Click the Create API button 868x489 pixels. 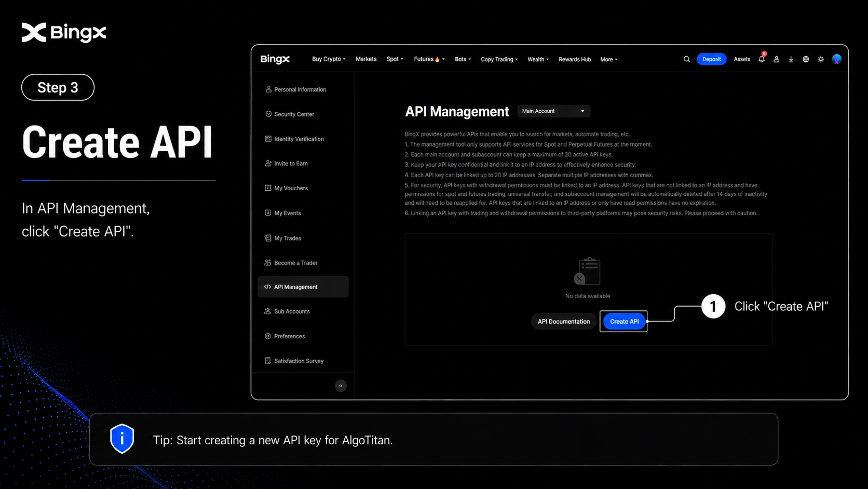click(624, 322)
